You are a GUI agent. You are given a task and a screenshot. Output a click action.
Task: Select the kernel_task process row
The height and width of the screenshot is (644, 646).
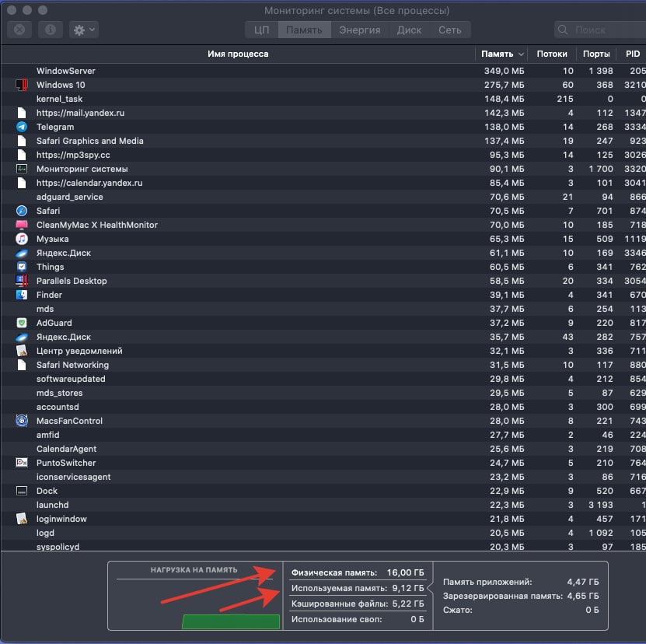coord(323,99)
